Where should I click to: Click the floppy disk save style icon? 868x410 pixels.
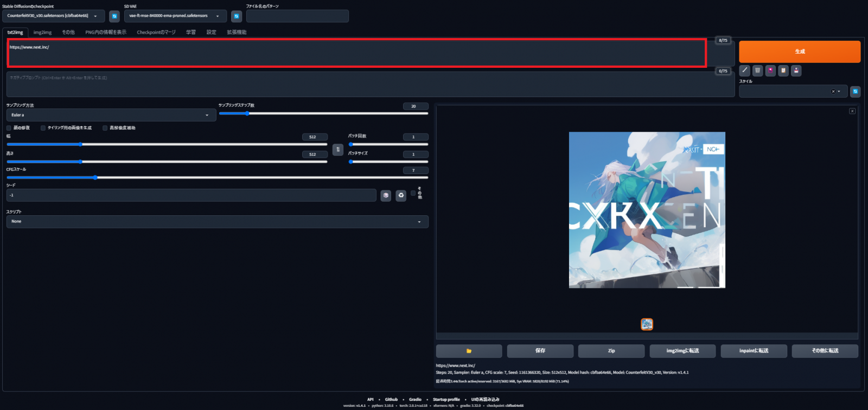(x=796, y=71)
